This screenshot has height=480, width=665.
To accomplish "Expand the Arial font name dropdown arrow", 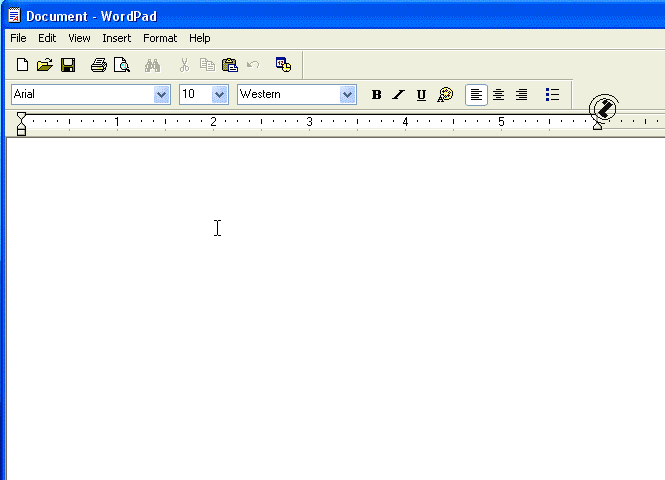I will (161, 95).
